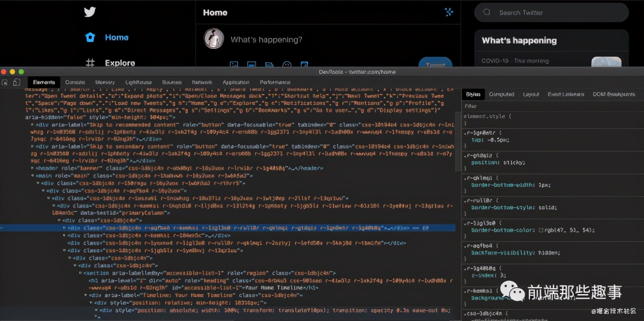Click the Twitter bird logo
The height and width of the screenshot is (321, 644).
coord(90,12)
